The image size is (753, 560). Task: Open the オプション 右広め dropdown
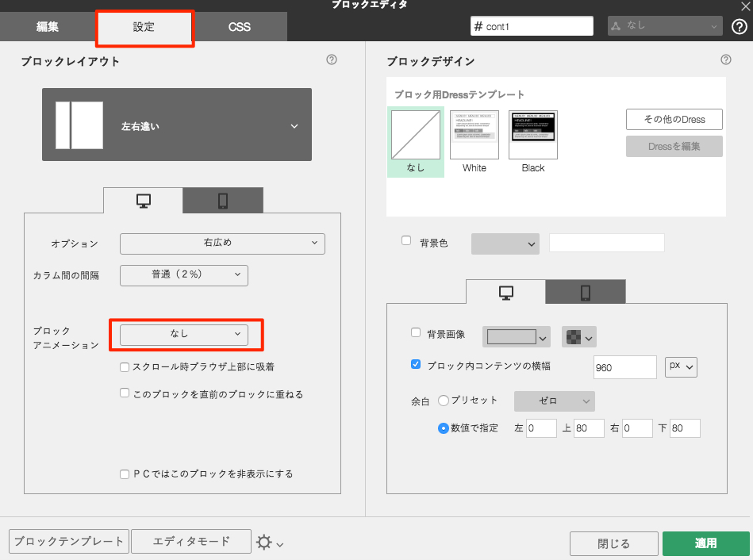point(222,244)
